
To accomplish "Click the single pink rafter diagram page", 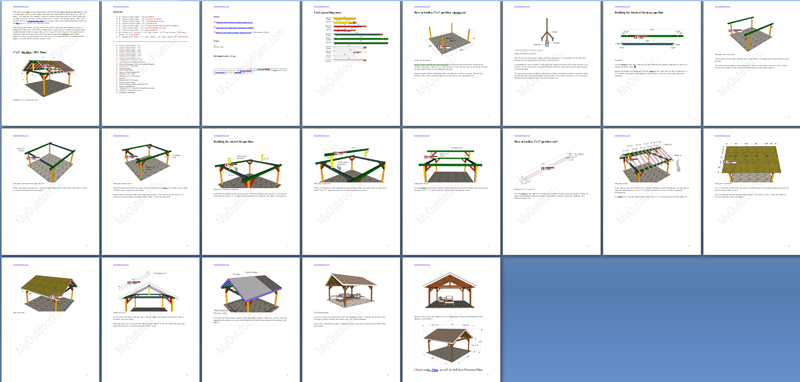I will pyautogui.click(x=551, y=192).
